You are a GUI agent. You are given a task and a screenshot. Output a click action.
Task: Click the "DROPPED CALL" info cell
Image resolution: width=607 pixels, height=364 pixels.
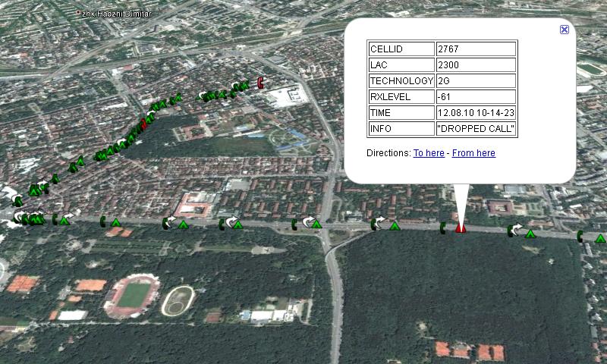476,129
